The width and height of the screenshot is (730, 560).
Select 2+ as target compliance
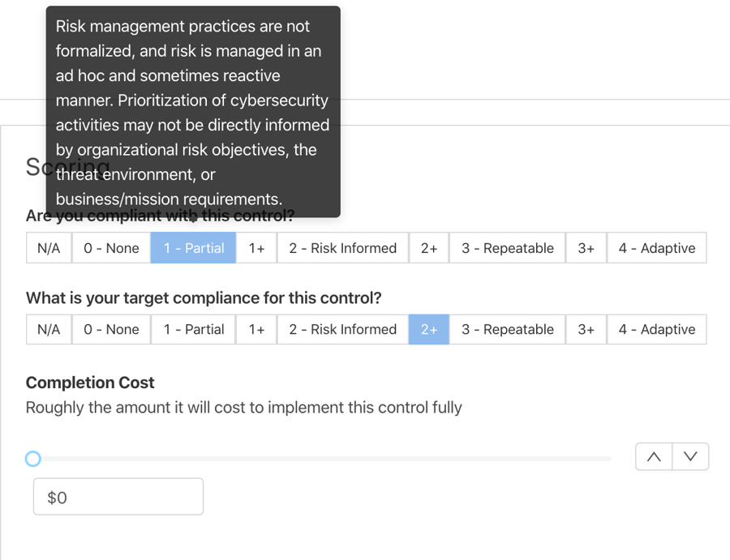[428, 329]
